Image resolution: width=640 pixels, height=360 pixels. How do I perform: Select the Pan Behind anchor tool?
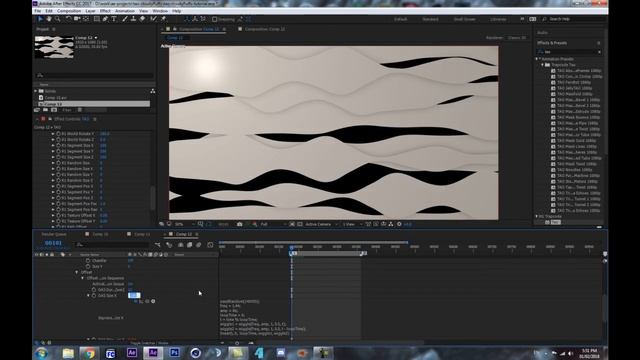click(86, 19)
